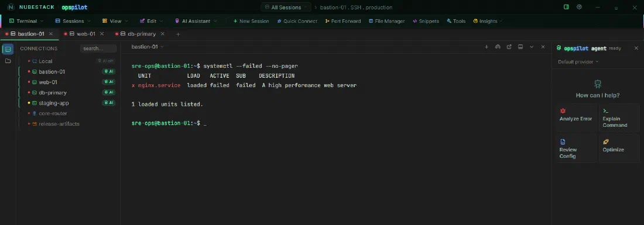Open Tools from the toolbar
The height and width of the screenshot is (225, 644).
456,21
